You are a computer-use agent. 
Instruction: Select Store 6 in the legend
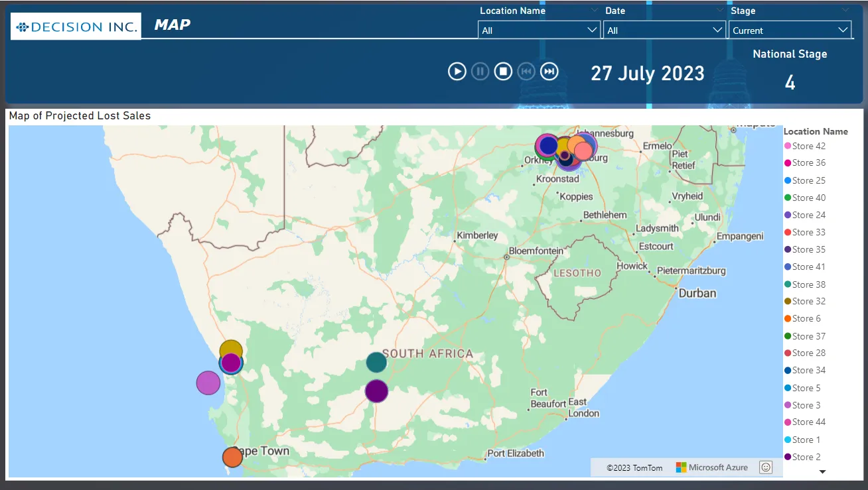click(x=806, y=318)
